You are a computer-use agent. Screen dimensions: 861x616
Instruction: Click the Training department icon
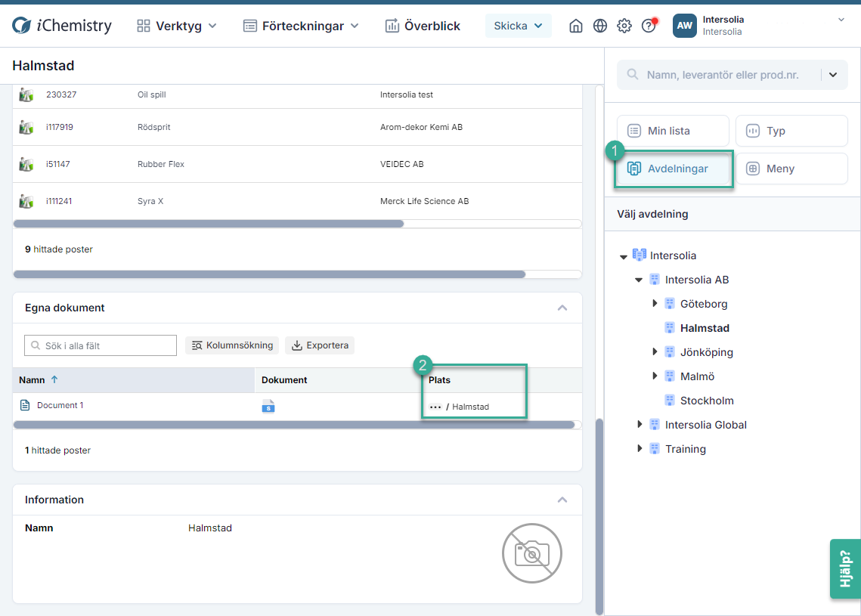(x=655, y=448)
